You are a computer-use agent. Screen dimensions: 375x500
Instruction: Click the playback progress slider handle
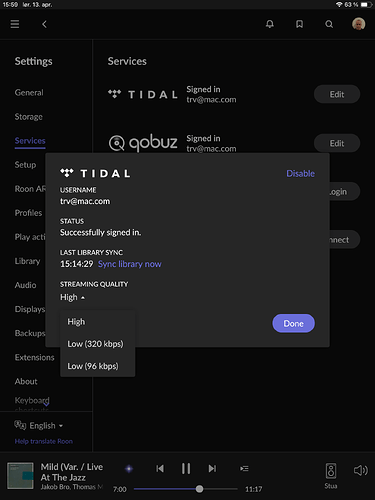click(x=199, y=489)
